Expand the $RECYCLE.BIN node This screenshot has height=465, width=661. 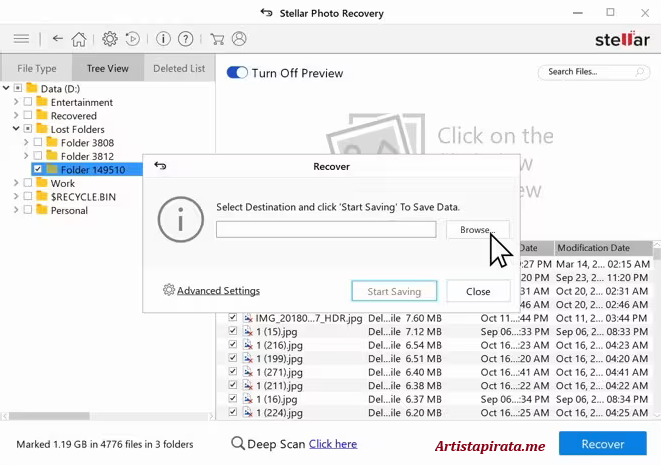(16, 196)
